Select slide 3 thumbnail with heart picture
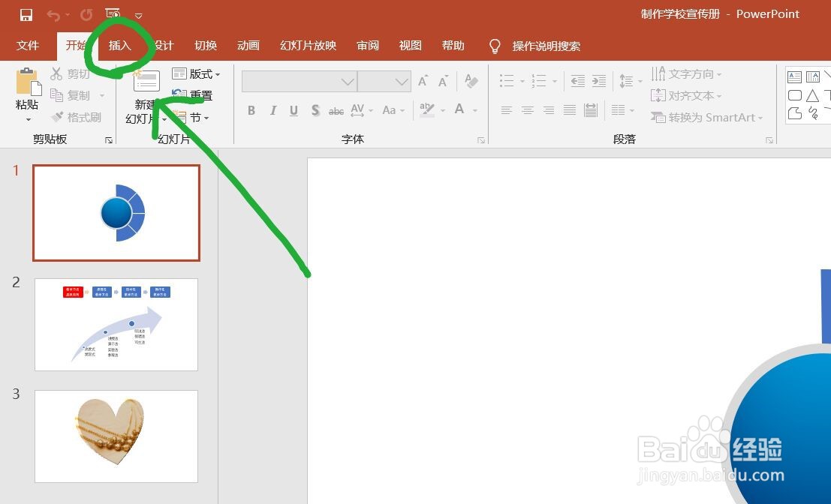 point(116,436)
